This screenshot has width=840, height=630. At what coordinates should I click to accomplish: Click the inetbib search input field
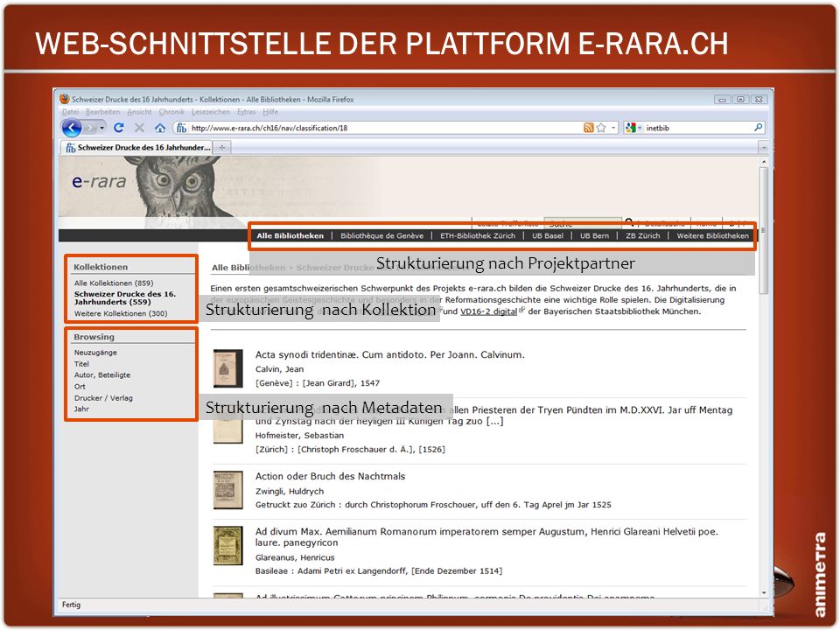point(697,128)
